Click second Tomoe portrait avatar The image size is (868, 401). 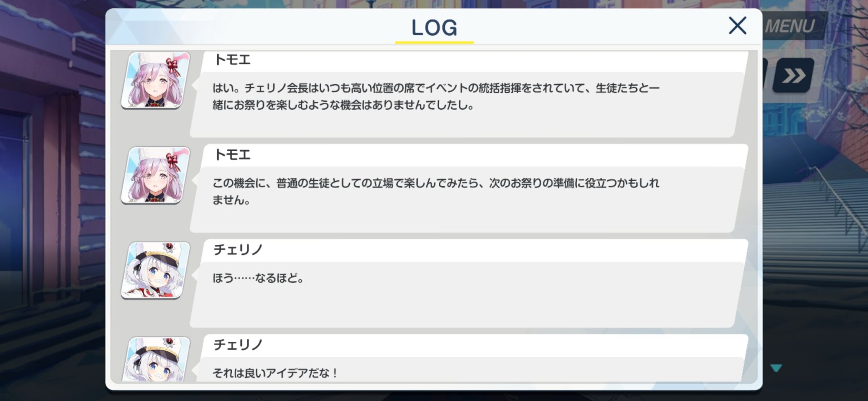click(156, 175)
